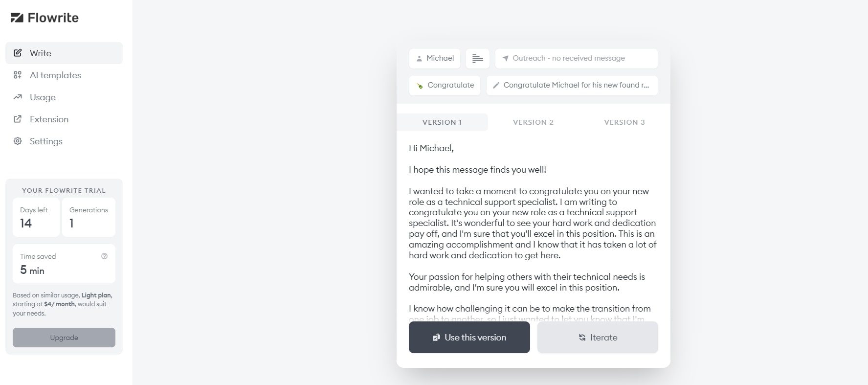Open the Congratulate tone selector
The width and height of the screenshot is (868, 385).
click(444, 85)
